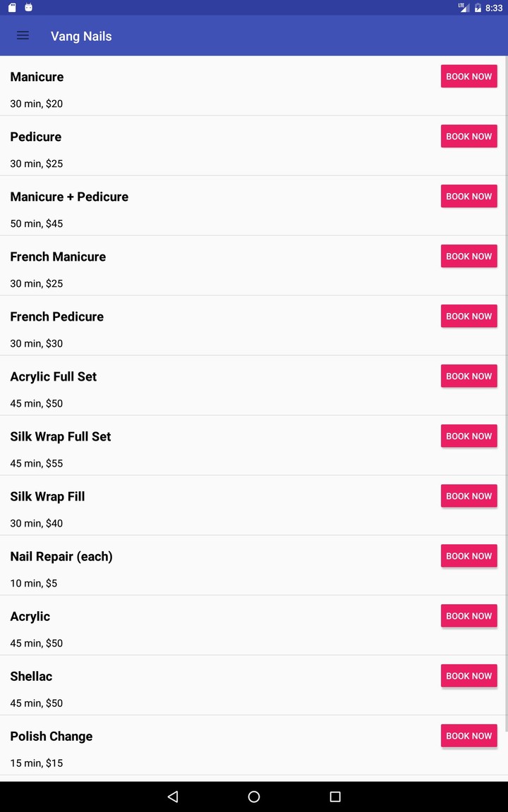
Task: Tap the battery status icon
Action: (478, 8)
